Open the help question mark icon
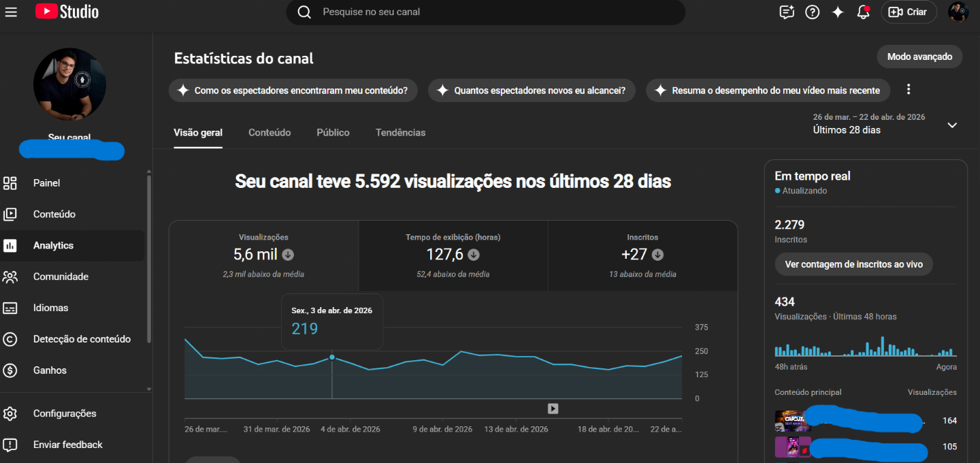 tap(812, 12)
